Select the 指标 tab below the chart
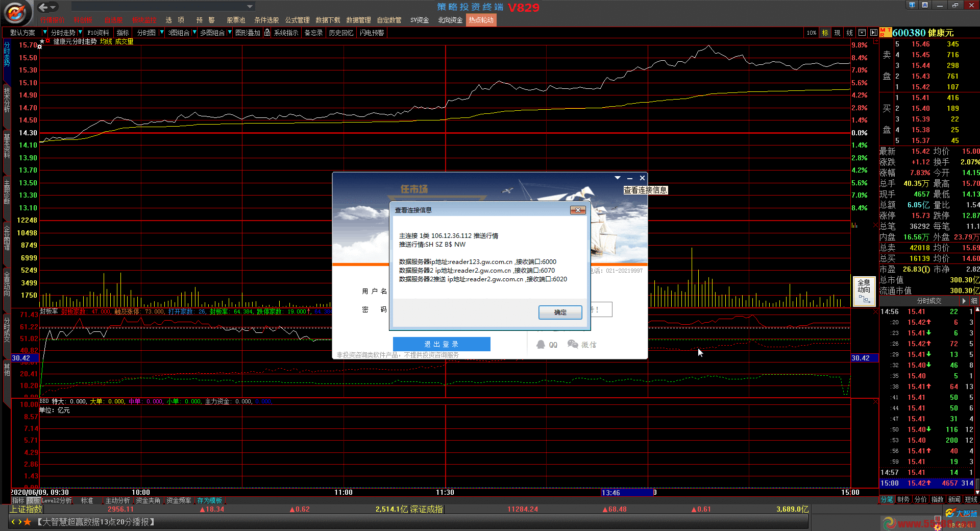The height and width of the screenshot is (531, 980). [x=18, y=500]
